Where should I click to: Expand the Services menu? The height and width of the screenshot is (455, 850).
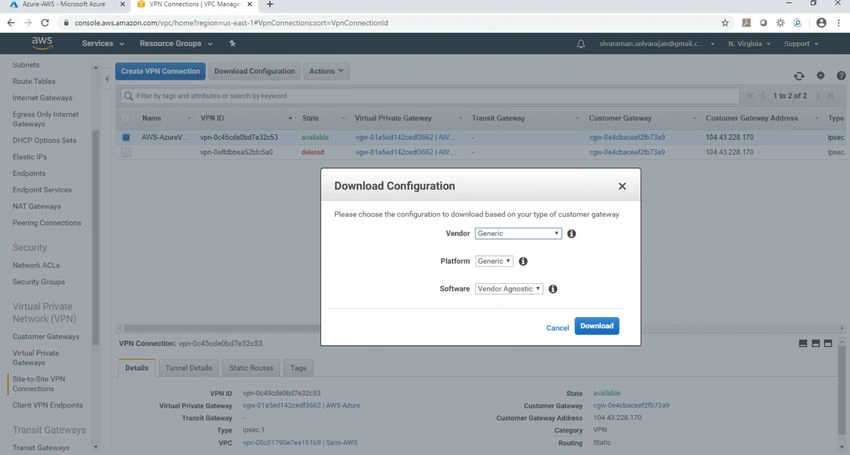click(x=103, y=43)
